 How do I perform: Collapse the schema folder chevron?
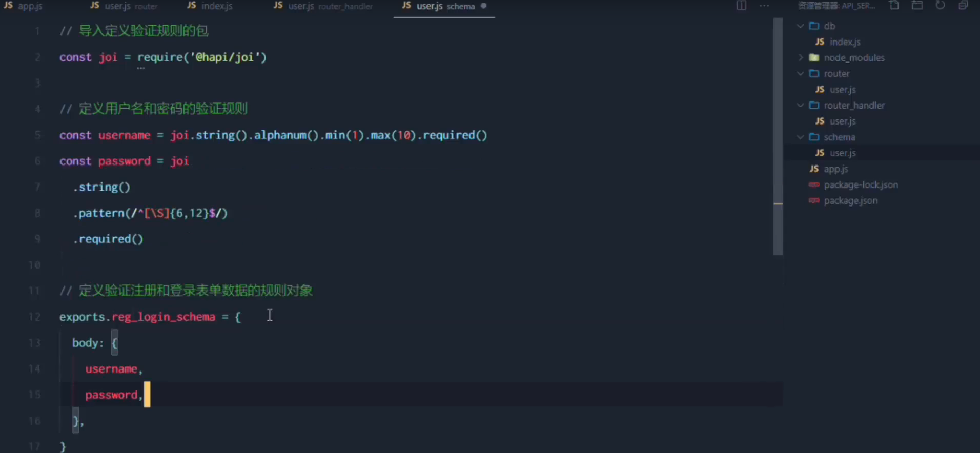click(x=800, y=137)
